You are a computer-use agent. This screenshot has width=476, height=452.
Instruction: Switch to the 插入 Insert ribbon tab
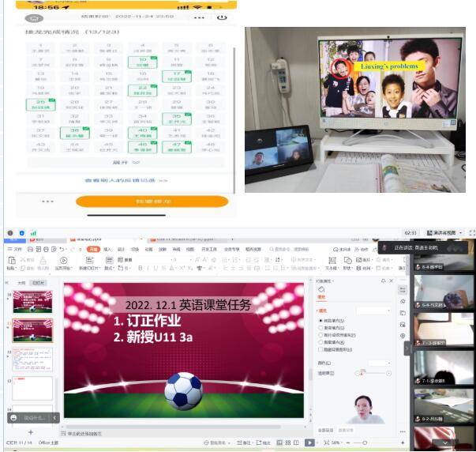(107, 249)
